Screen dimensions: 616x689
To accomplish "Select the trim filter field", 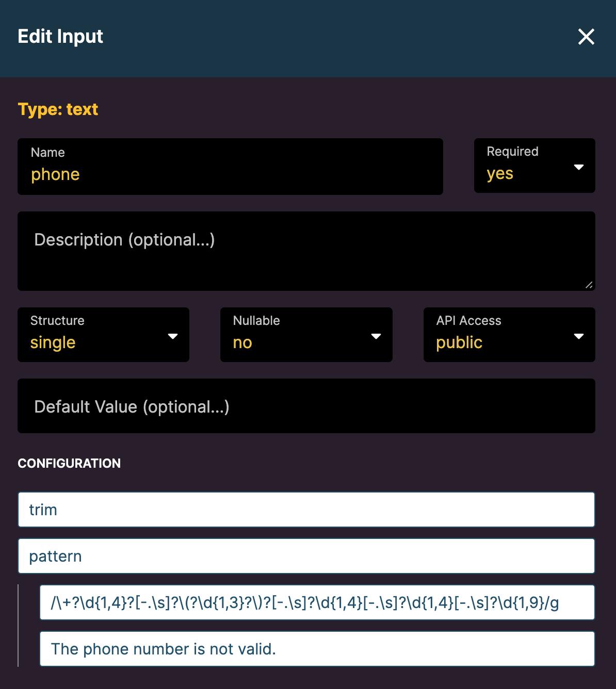I will 306,510.
